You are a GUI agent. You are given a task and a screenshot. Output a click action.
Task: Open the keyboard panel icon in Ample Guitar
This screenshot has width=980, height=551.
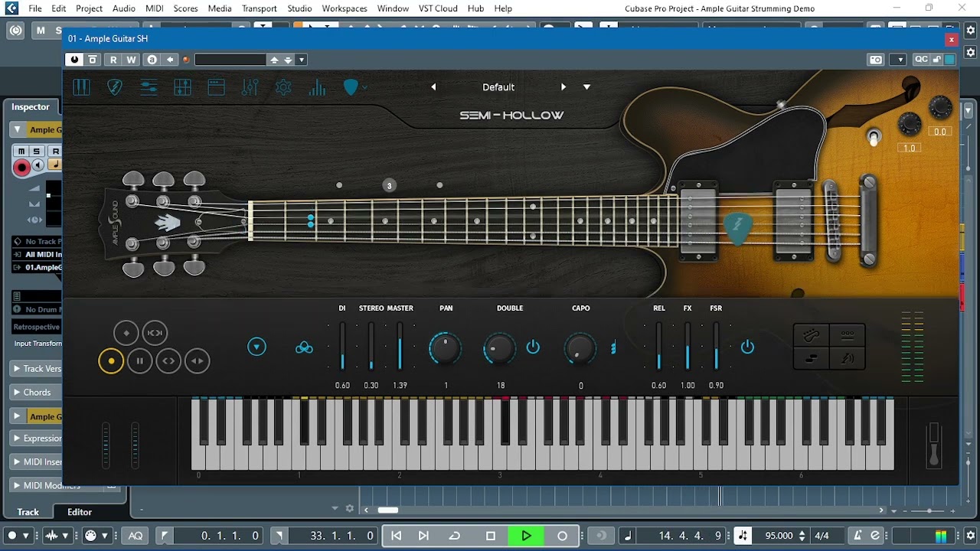[x=81, y=87]
